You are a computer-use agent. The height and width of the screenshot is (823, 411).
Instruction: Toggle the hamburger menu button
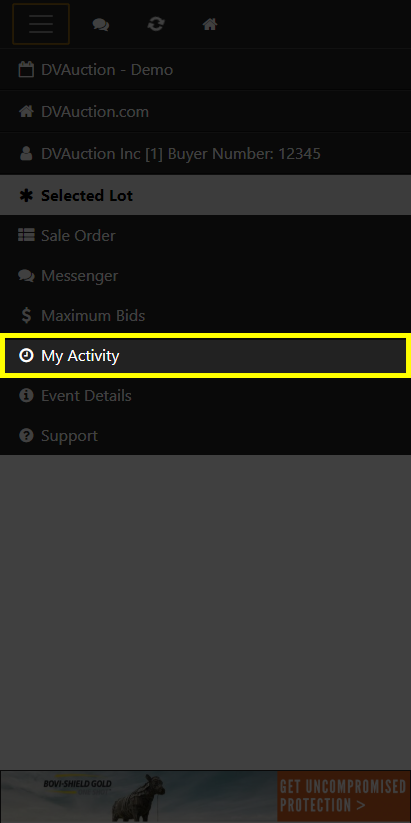(41, 24)
